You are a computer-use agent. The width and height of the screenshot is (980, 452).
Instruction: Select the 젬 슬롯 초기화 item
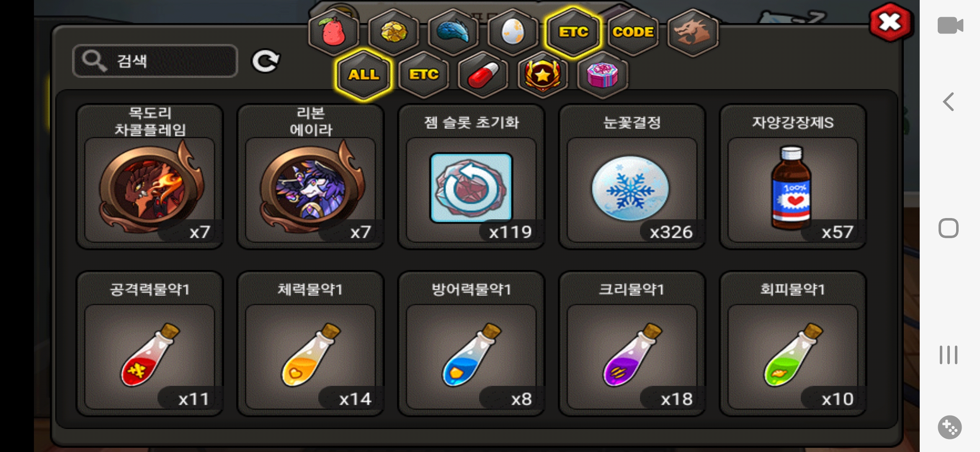point(471,177)
